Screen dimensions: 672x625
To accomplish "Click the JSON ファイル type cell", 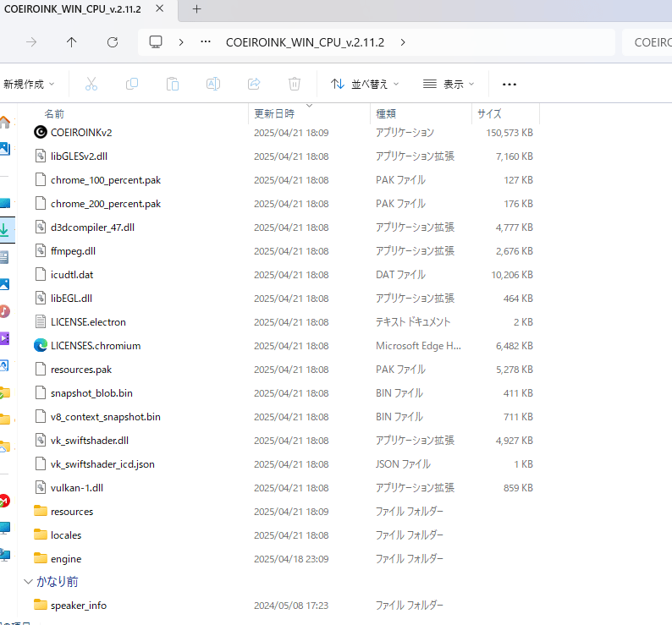I will [x=404, y=464].
